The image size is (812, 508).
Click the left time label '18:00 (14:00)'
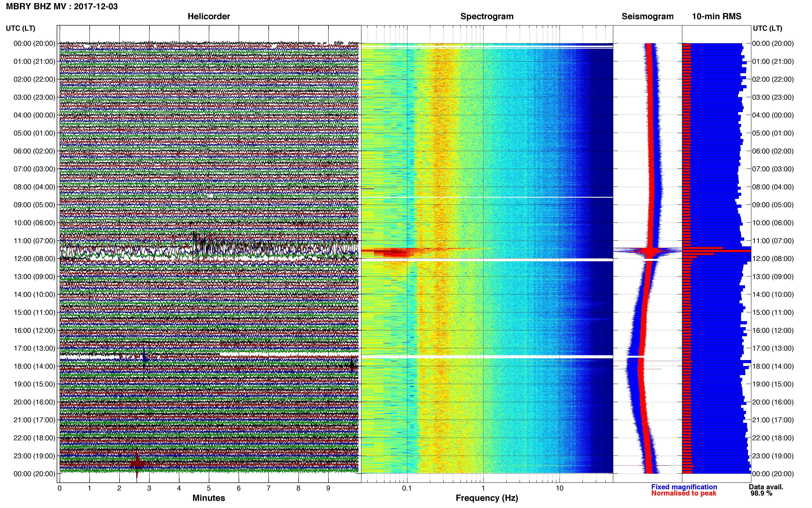(x=34, y=366)
